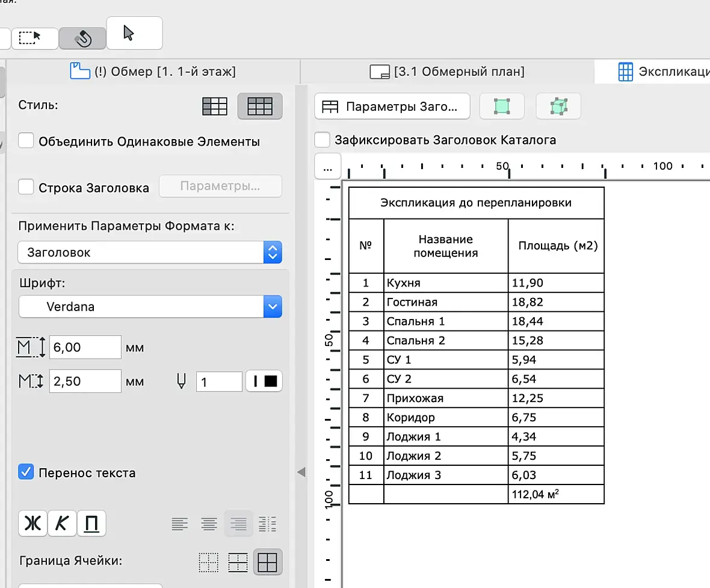The height and width of the screenshot is (588, 710).
Task: Click the title Экспликация до перепланировки
Action: [476, 202]
